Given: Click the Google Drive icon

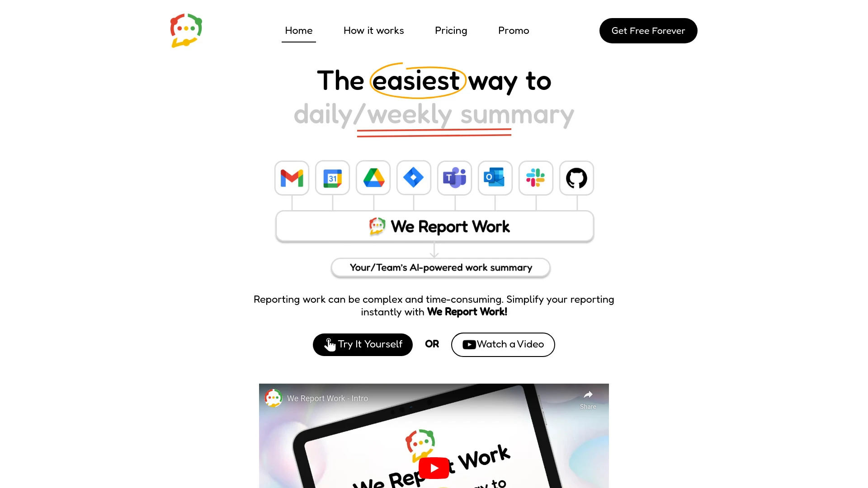Looking at the screenshot, I should pos(373,178).
